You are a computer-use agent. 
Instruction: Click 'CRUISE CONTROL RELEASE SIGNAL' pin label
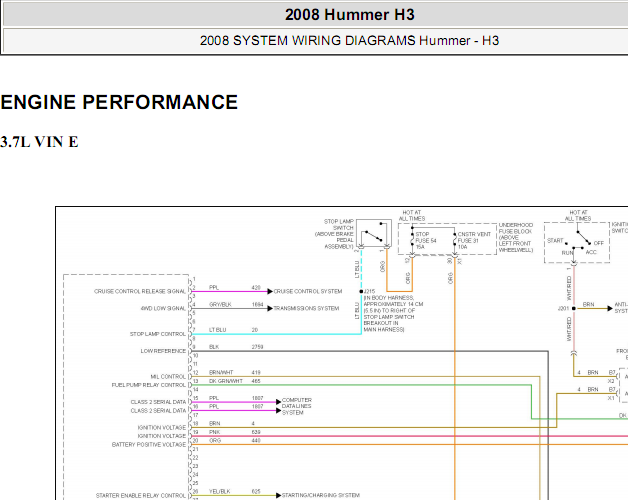pyautogui.click(x=140, y=291)
